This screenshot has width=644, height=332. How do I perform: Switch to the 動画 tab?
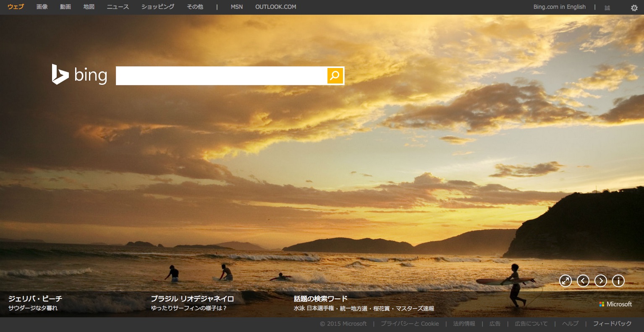pos(65,7)
